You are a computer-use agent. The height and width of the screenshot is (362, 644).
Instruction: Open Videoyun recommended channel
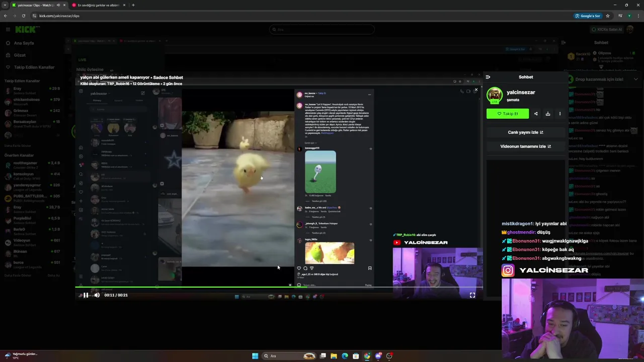(x=32, y=242)
